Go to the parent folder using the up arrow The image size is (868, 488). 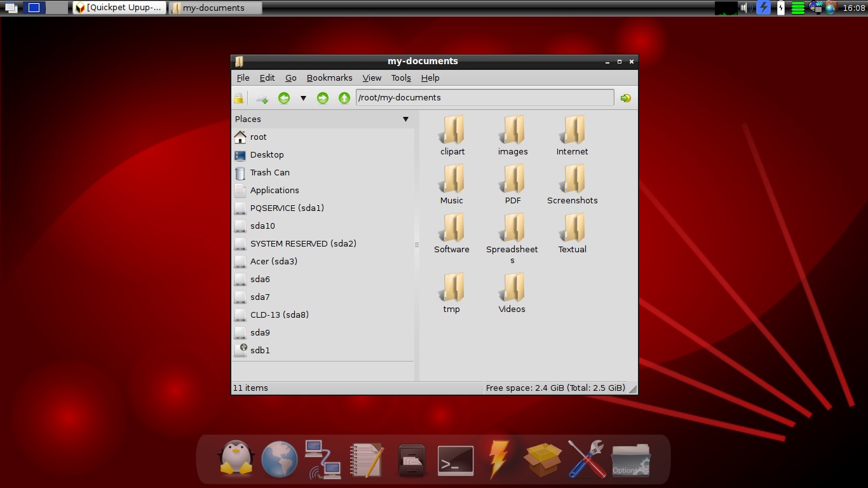tap(344, 98)
